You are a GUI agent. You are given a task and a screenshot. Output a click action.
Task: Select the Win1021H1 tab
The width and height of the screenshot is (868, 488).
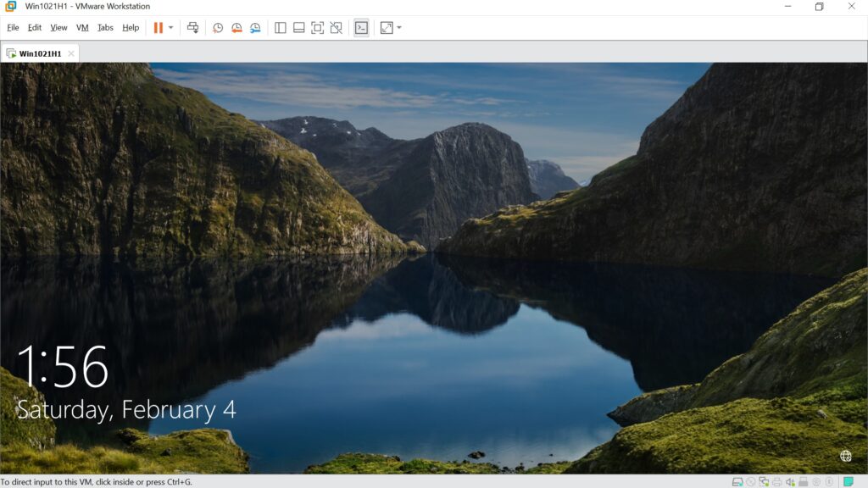click(x=40, y=53)
